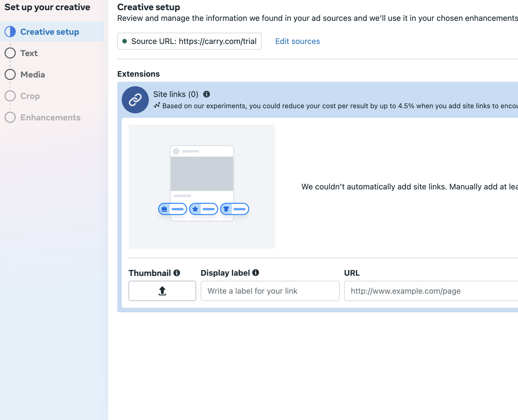
Task: Click the Source URL chip
Action: (x=189, y=41)
